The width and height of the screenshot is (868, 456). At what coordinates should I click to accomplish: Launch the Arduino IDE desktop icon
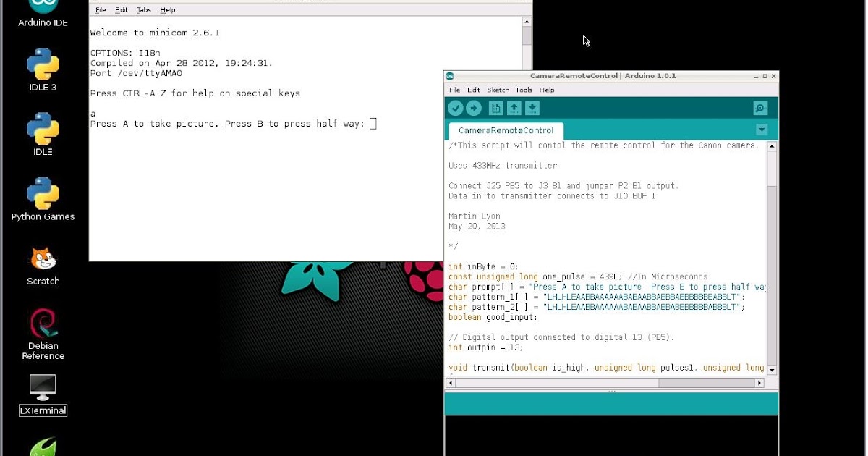(x=42, y=7)
